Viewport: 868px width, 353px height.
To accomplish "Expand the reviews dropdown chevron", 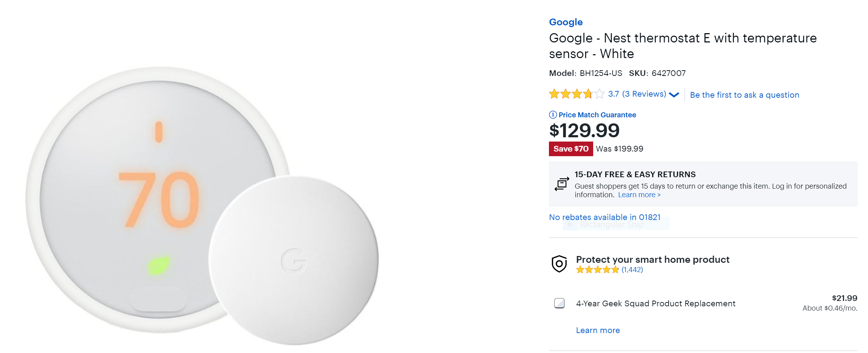I will coord(674,95).
